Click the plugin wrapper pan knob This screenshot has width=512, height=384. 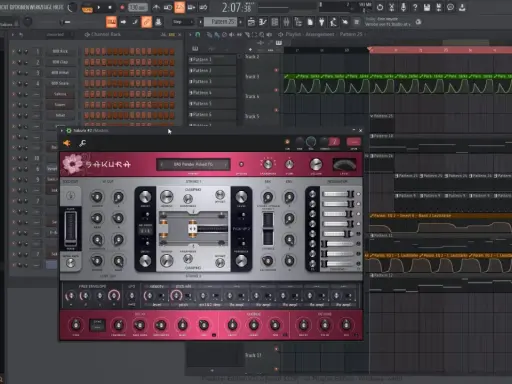pos(300,142)
